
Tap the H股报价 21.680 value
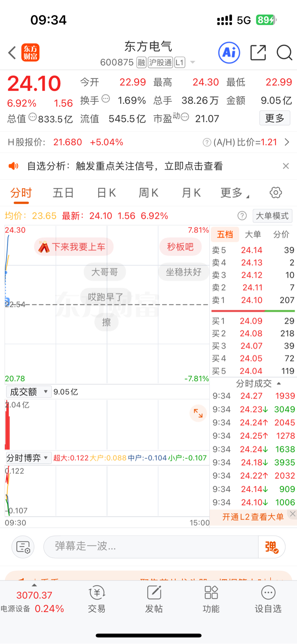coord(68,142)
